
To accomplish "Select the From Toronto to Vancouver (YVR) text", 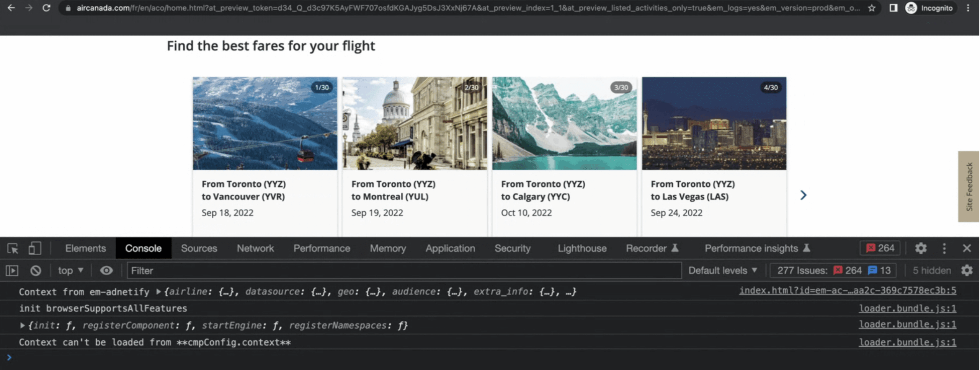I will pos(244,190).
